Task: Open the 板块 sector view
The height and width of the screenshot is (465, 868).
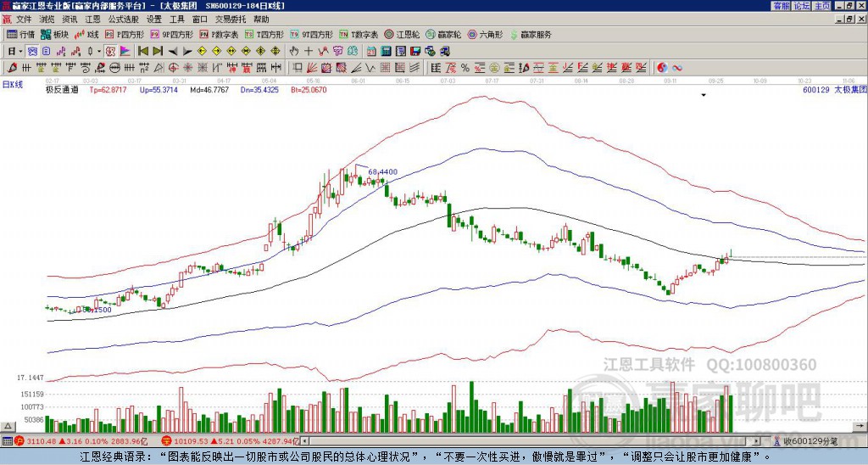Action: (x=55, y=34)
